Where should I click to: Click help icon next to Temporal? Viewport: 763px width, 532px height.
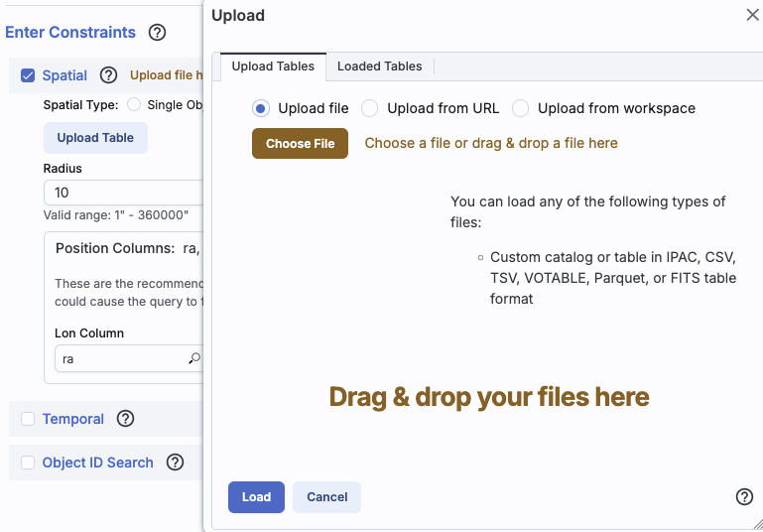tap(125, 419)
